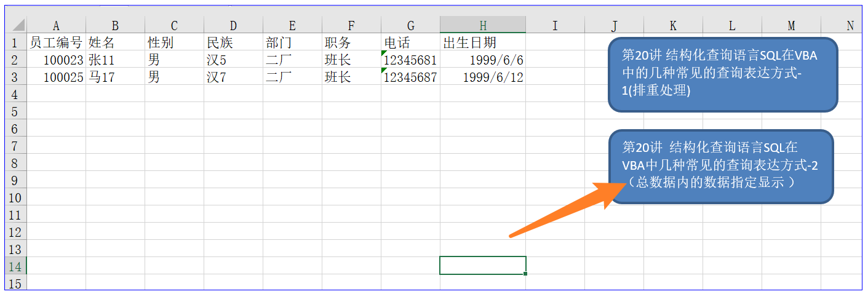Select date cell 1999/6/6
Screen dimensions: 868x294
point(483,60)
